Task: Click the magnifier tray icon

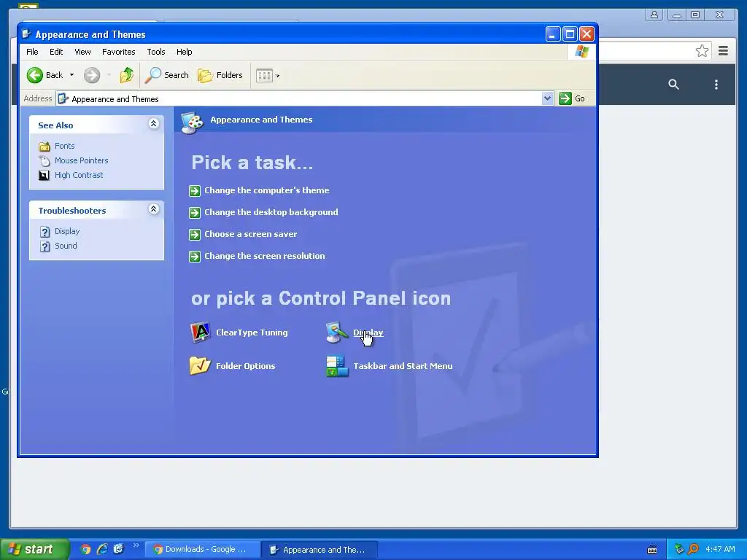Action: tap(693, 549)
